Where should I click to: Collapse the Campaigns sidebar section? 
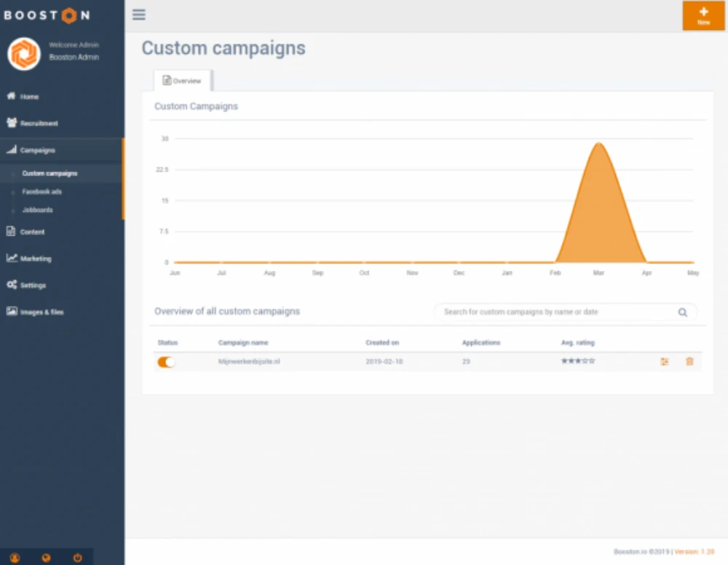(x=38, y=150)
